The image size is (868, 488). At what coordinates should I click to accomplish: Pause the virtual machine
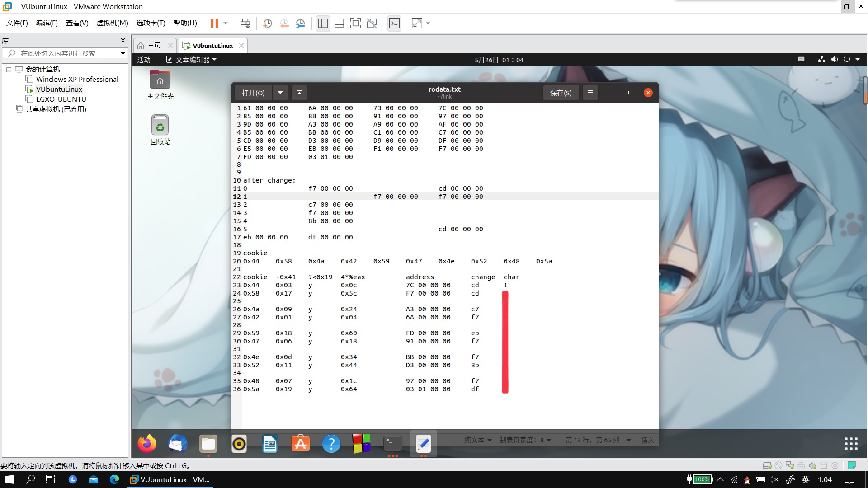214,23
